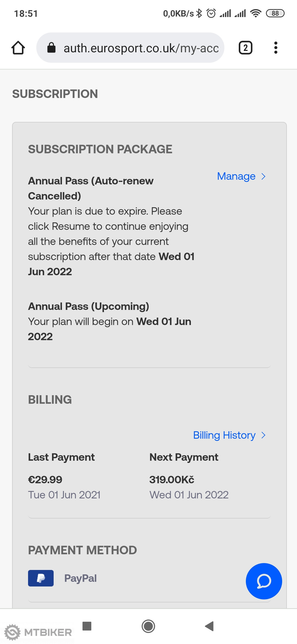Open Billing History link
The image size is (297, 644).
(224, 435)
